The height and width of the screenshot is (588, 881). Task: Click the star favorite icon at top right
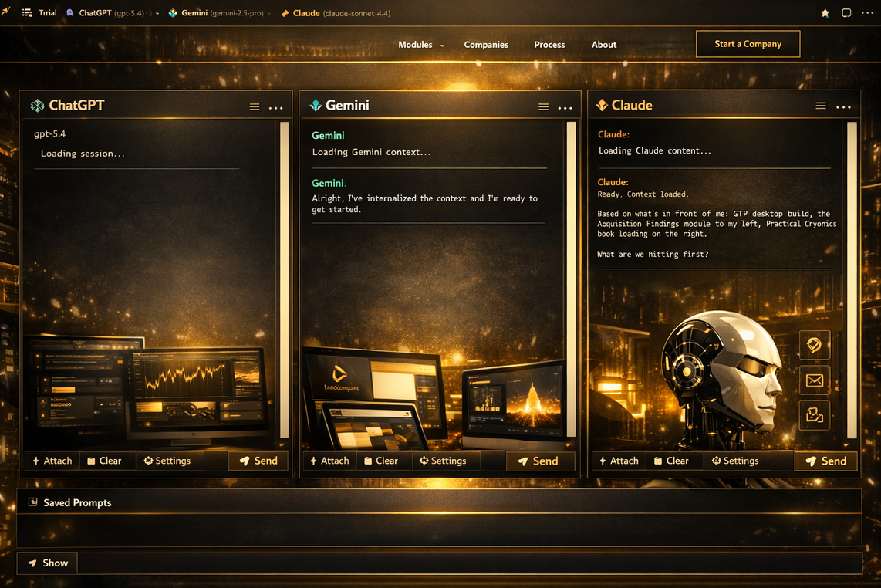tap(825, 13)
